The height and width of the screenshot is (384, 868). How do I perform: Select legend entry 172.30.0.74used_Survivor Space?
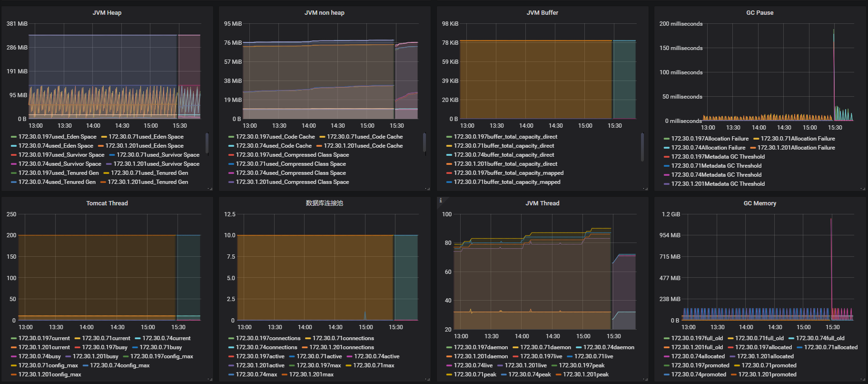(60, 164)
